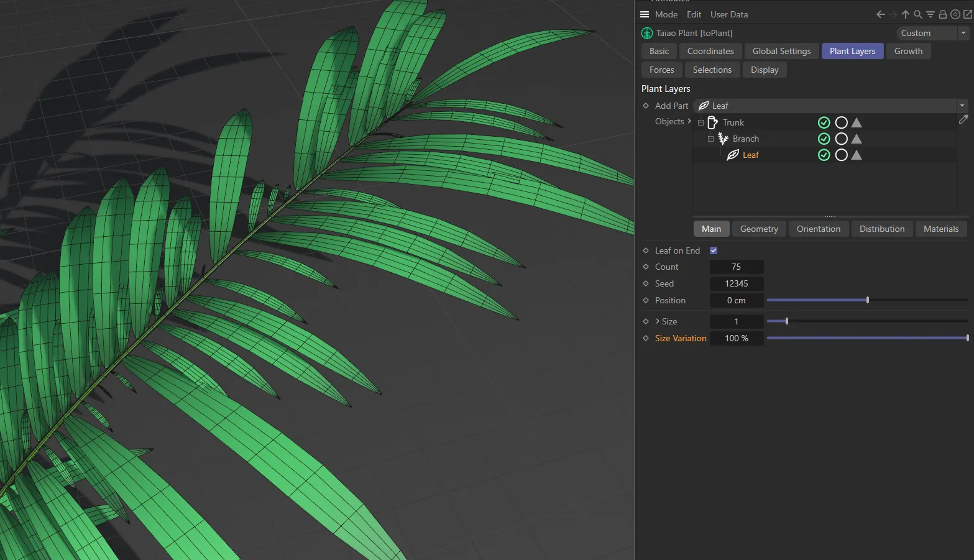Click the filter icon in the Attributes header
Image resolution: width=974 pixels, height=560 pixels.
point(930,14)
